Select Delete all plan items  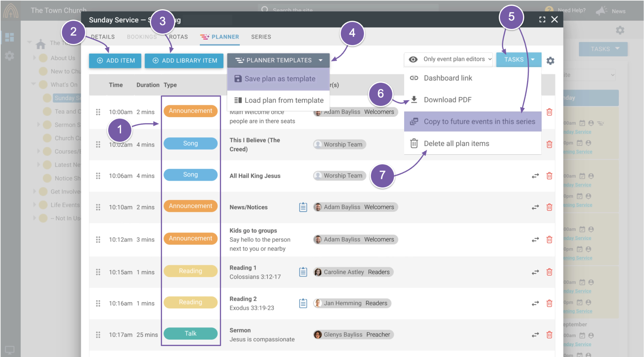472,144
